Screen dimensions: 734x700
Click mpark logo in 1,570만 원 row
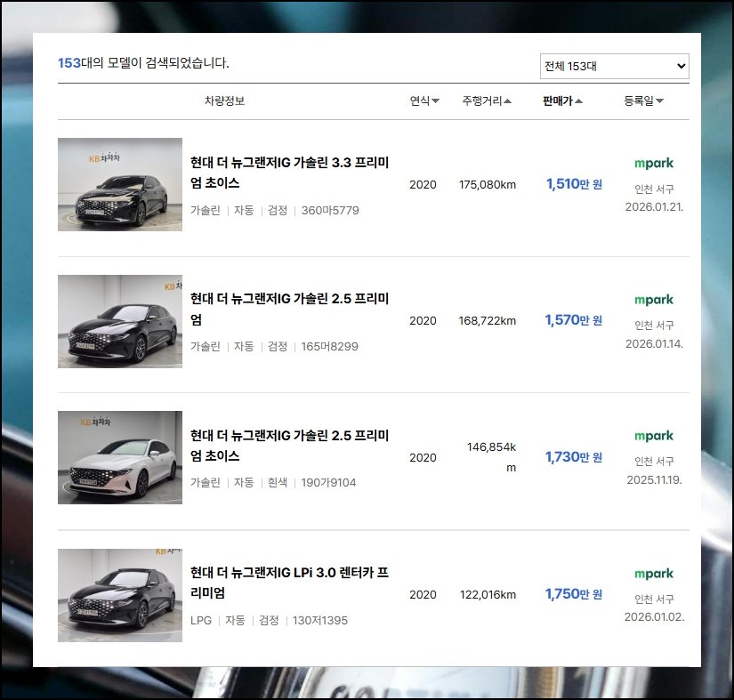tap(654, 300)
